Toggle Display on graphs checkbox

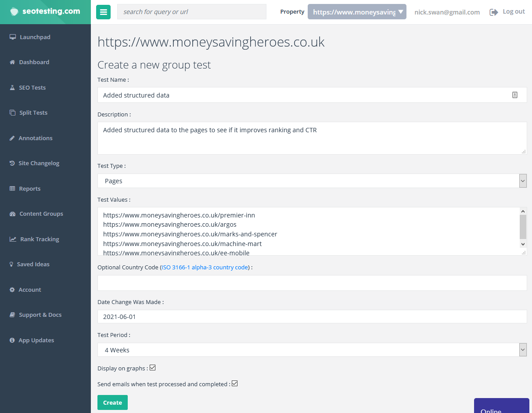153,368
